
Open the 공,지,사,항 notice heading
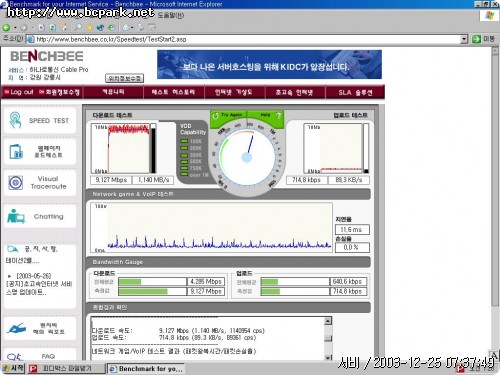click(33, 249)
